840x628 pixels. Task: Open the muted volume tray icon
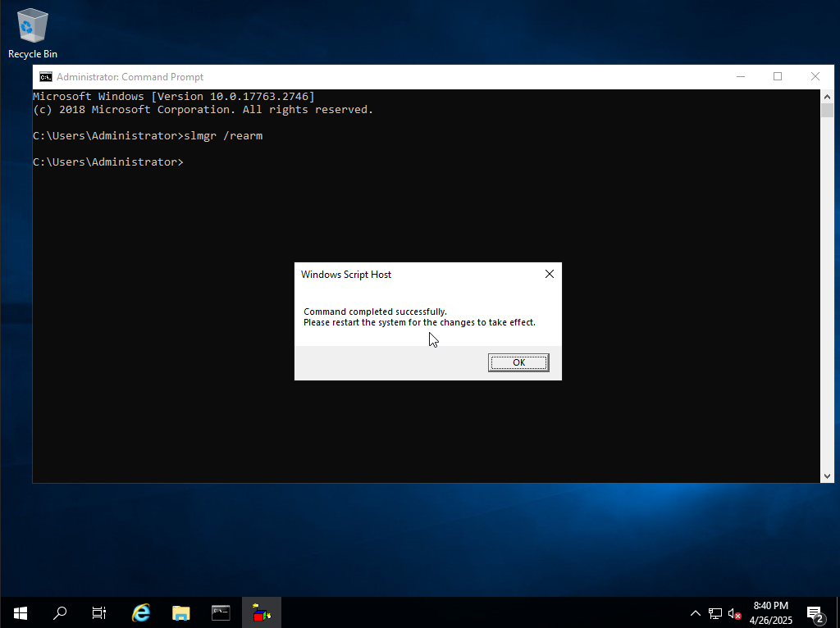[734, 613]
